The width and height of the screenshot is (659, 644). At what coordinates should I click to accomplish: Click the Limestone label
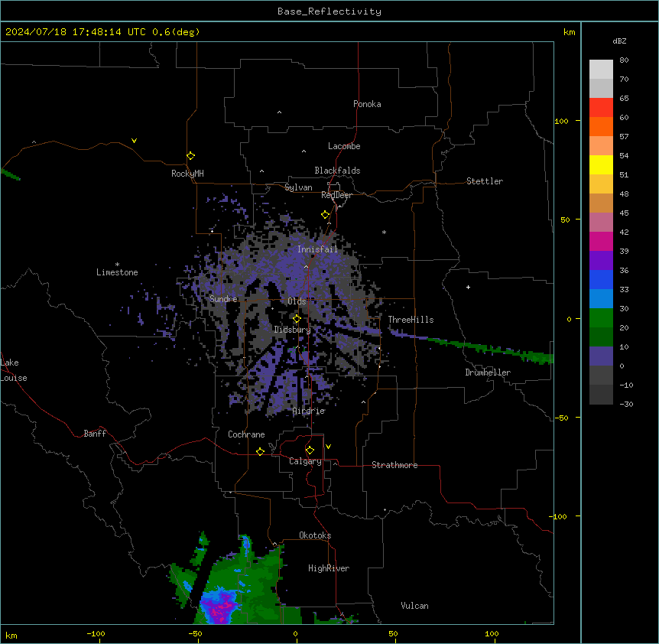117,272
